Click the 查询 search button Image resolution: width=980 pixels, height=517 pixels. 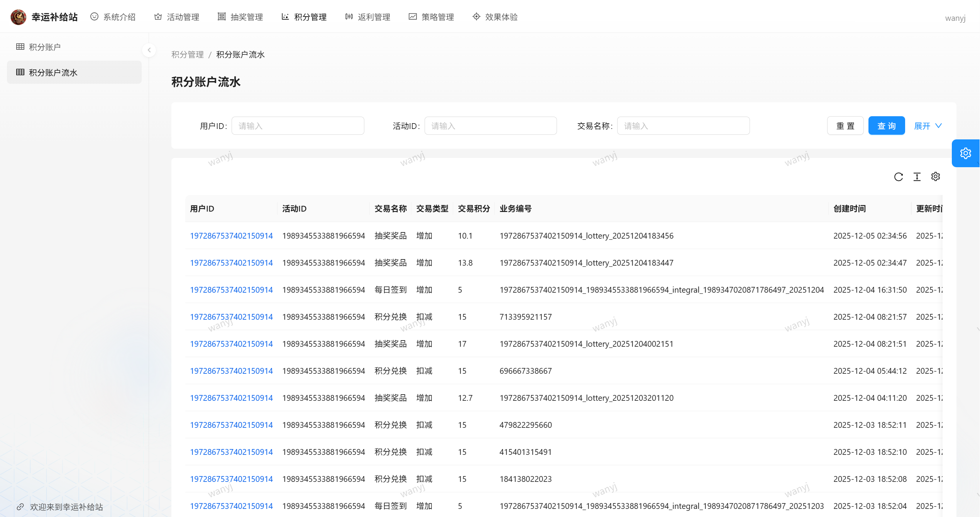(x=886, y=126)
